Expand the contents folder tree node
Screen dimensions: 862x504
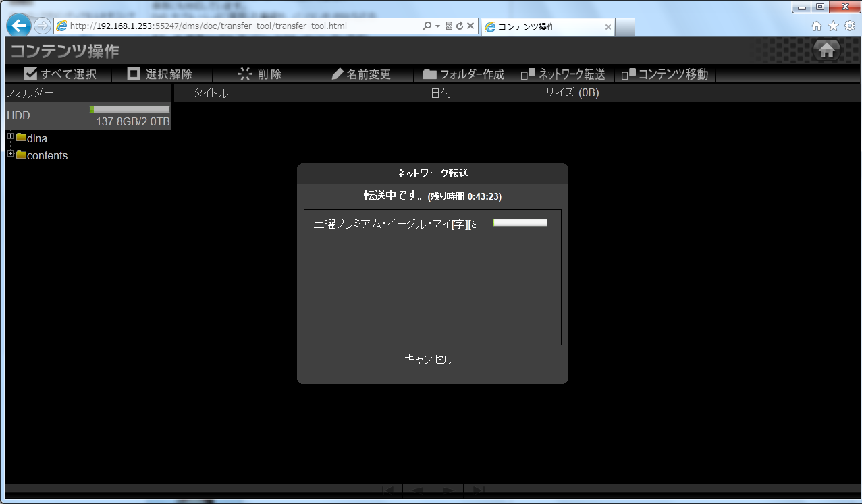[x=10, y=154]
